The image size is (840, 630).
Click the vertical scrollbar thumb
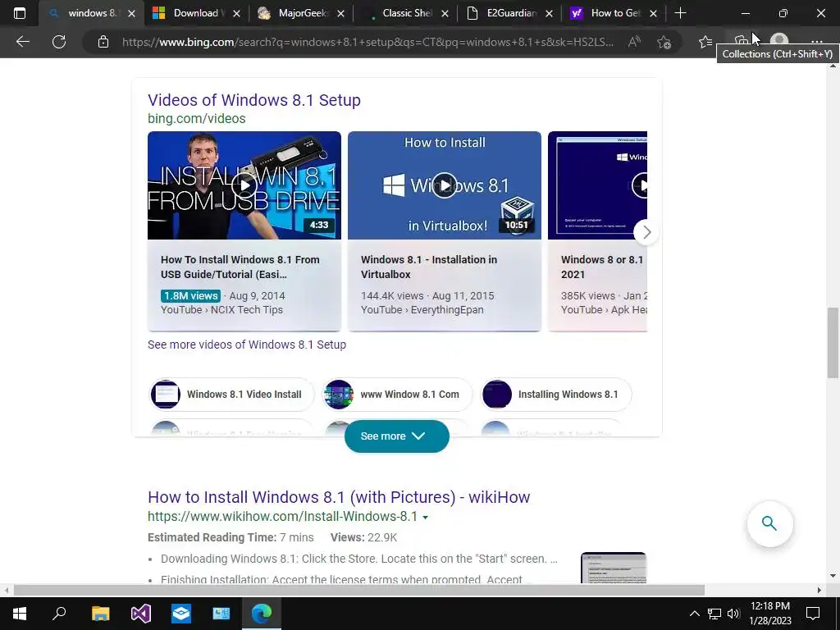coord(833,343)
